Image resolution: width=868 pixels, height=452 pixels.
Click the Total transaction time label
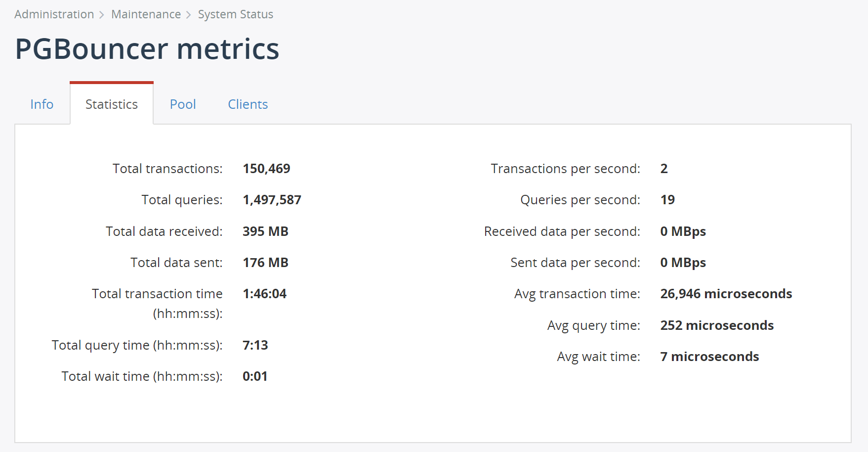pyautogui.click(x=158, y=304)
